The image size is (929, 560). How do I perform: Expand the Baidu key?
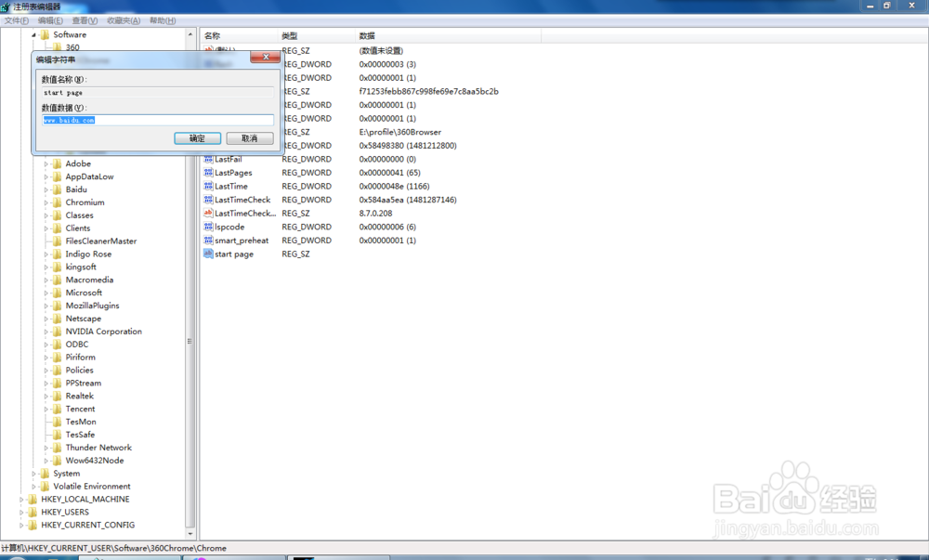(46, 190)
